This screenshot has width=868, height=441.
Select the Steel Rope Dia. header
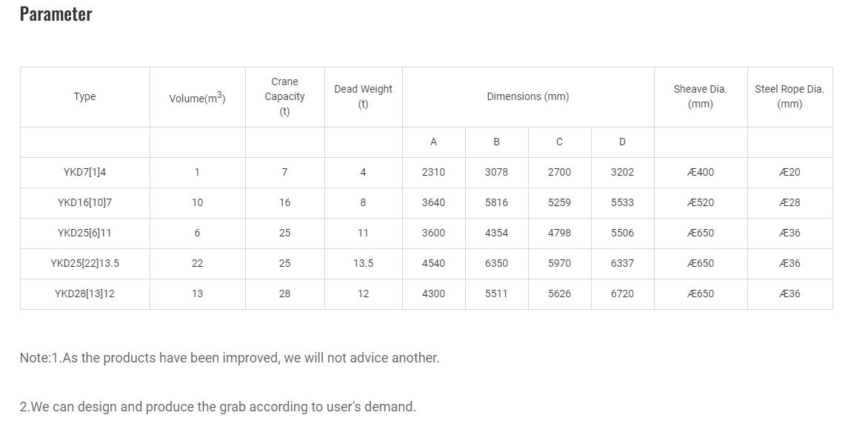point(789,96)
